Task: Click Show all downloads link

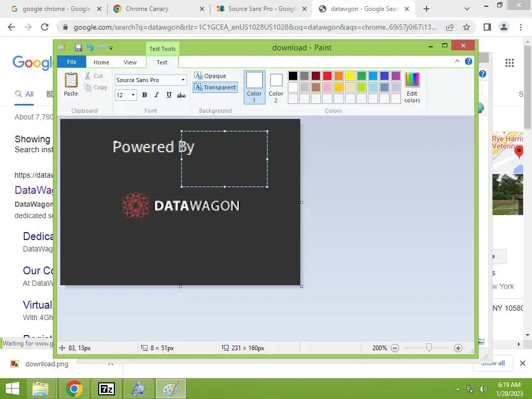Action: coord(493,363)
